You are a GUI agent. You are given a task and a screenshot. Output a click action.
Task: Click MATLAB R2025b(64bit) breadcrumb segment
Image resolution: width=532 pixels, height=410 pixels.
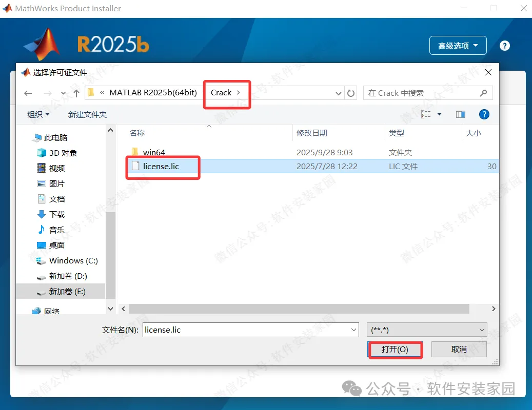click(x=153, y=92)
